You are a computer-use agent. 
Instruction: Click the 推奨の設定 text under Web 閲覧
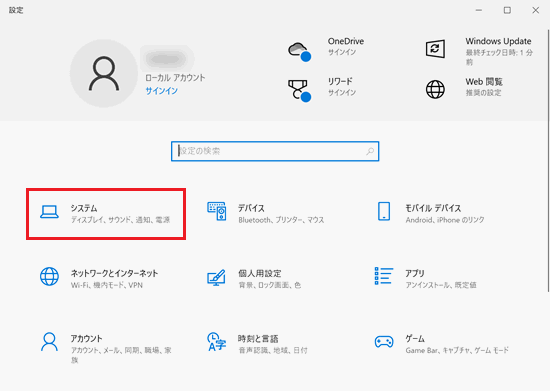[x=483, y=93]
